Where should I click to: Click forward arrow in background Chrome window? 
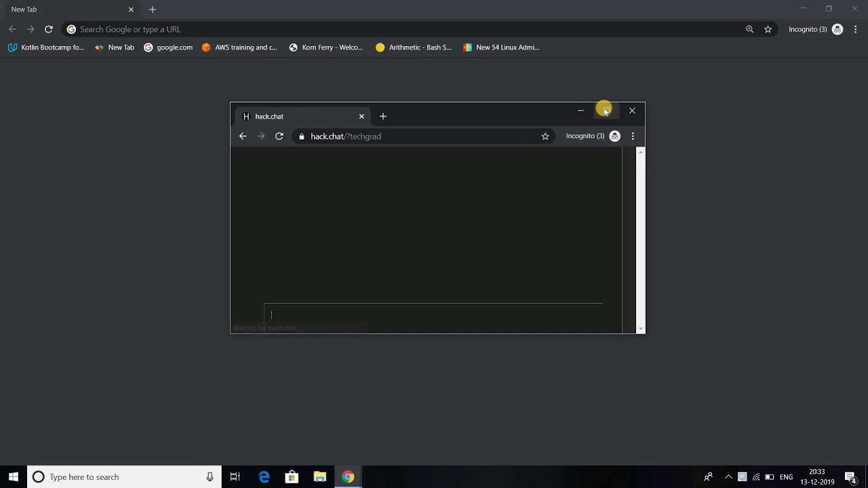coord(31,29)
